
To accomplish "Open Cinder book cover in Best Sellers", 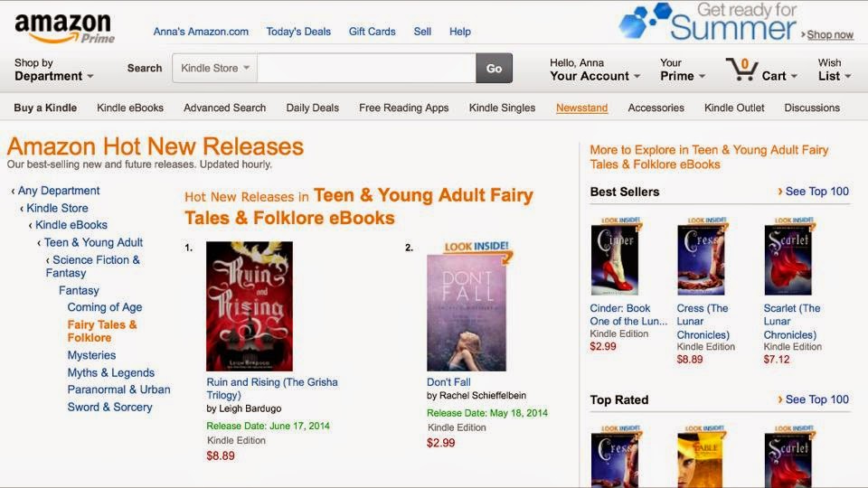I will [614, 258].
